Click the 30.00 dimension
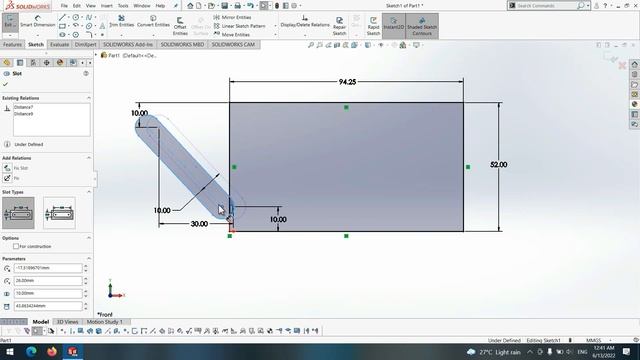Image resolution: width=640 pixels, height=360 pixels. point(199,224)
